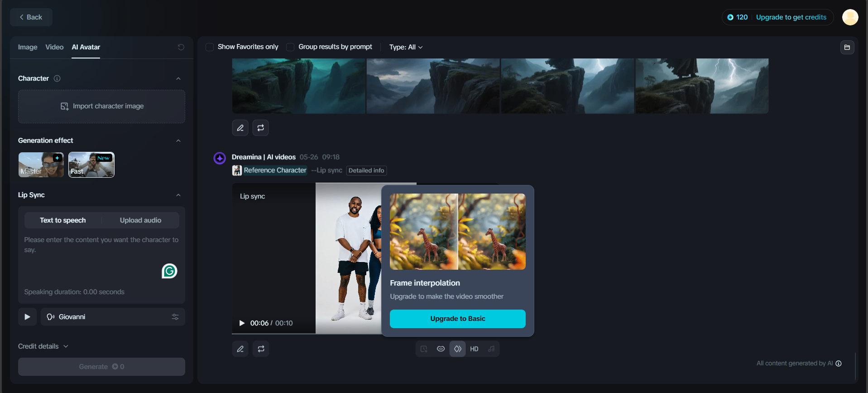
Task: Click the Generate button
Action: 101,367
